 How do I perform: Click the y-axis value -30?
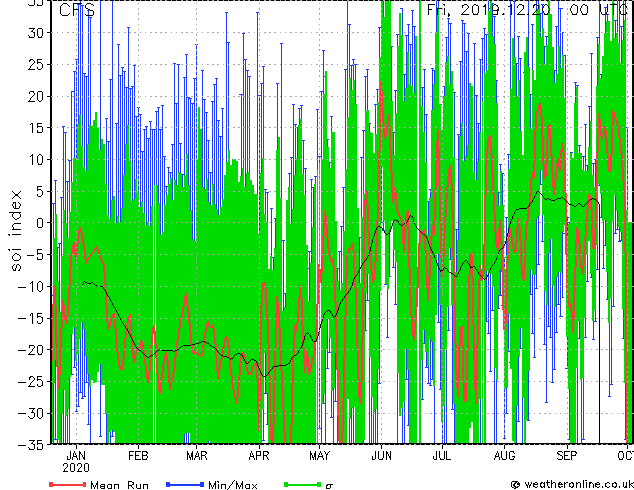pos(31,413)
